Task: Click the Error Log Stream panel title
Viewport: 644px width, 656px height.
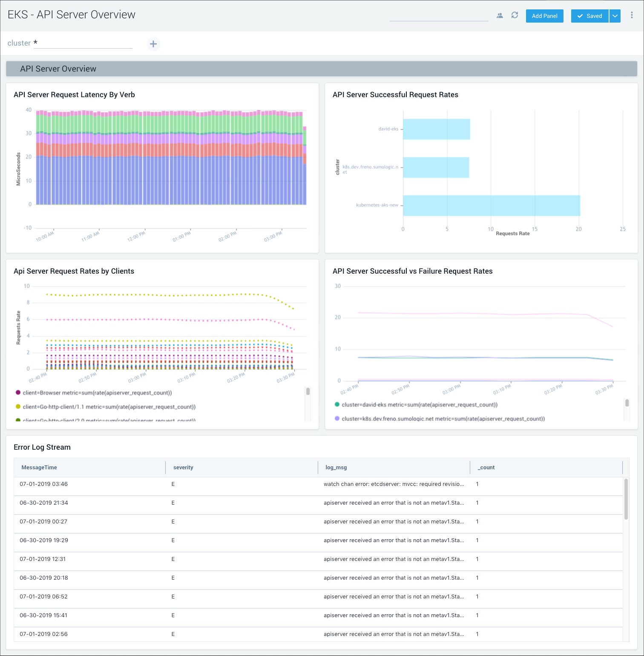Action: pos(42,447)
